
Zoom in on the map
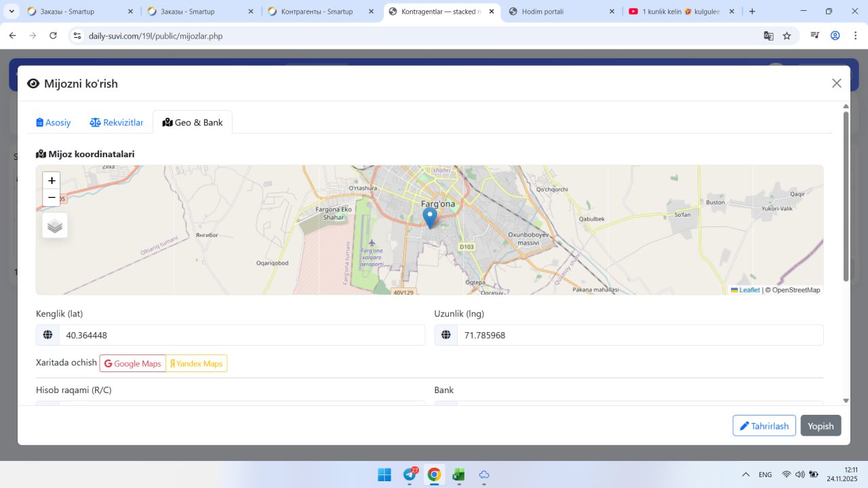click(x=52, y=181)
